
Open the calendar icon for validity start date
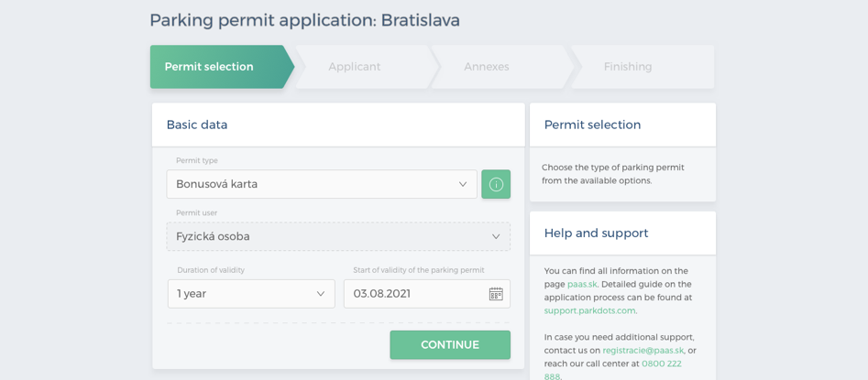click(496, 294)
